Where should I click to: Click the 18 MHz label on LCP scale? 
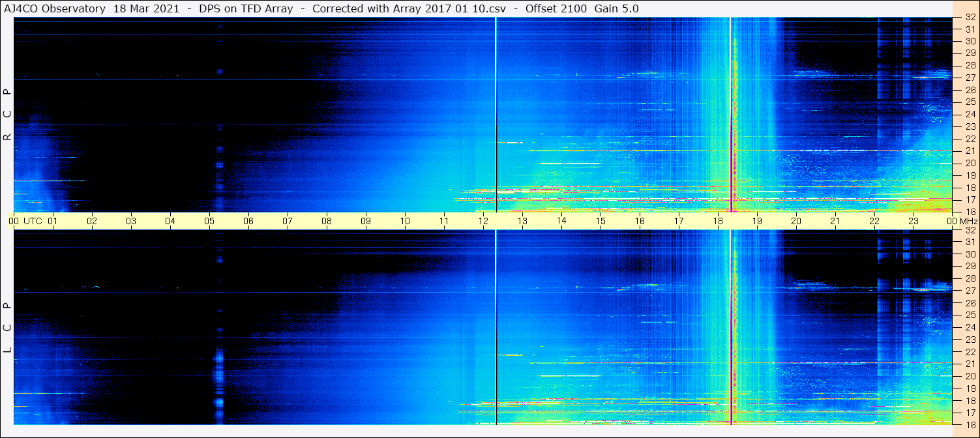point(970,401)
